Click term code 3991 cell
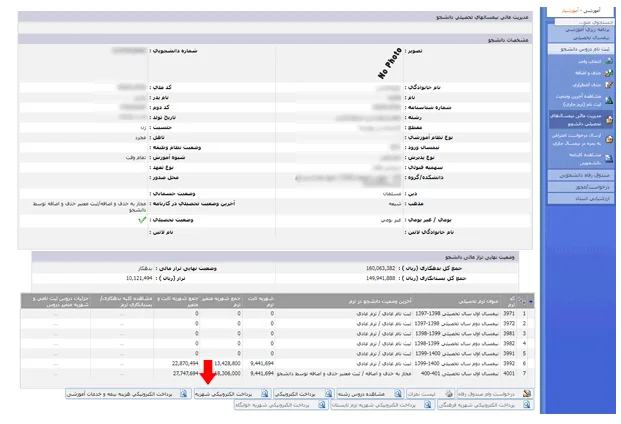Image resolution: width=621 pixels, height=424 pixels. (509, 353)
